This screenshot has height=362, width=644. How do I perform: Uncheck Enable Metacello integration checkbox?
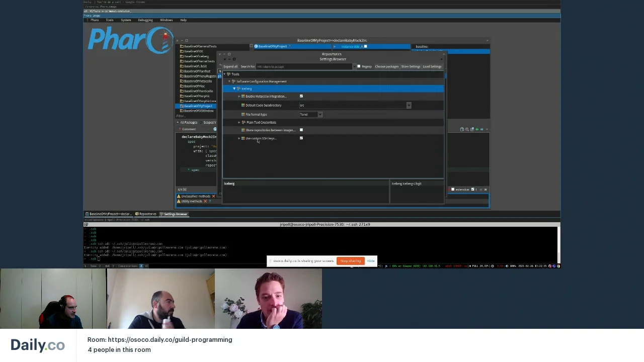point(301,96)
